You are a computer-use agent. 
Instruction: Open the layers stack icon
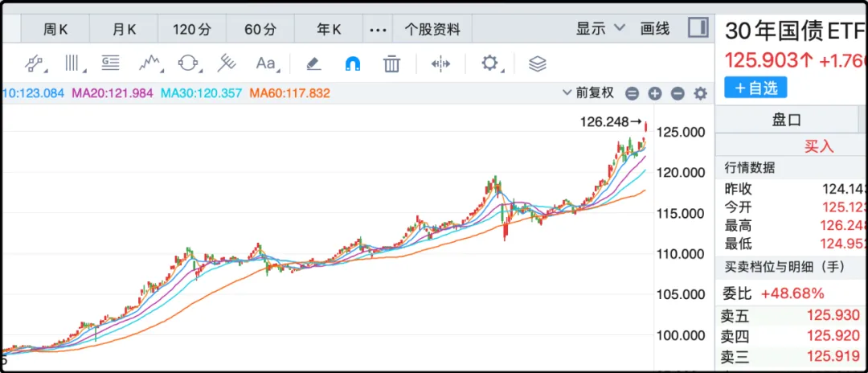tap(538, 64)
